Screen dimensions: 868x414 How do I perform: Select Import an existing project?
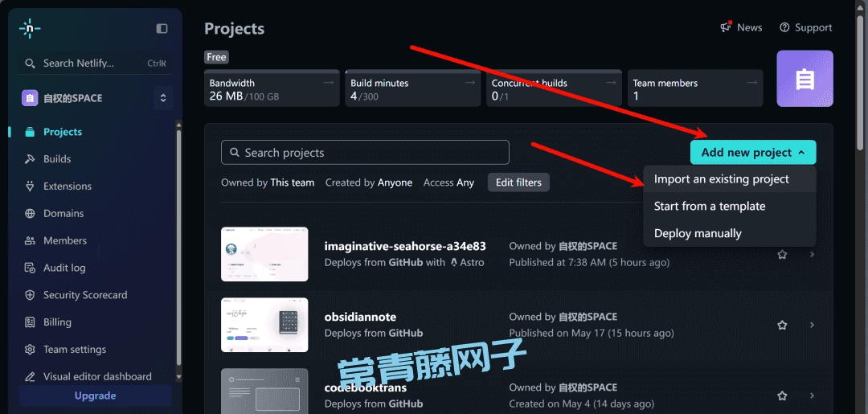click(x=730, y=179)
